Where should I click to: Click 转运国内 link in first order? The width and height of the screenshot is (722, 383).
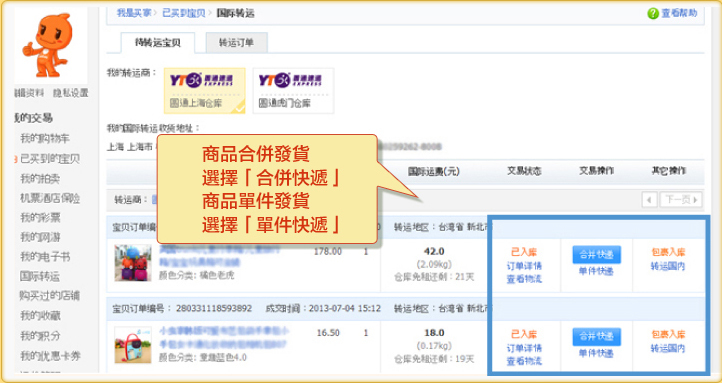pos(668,266)
